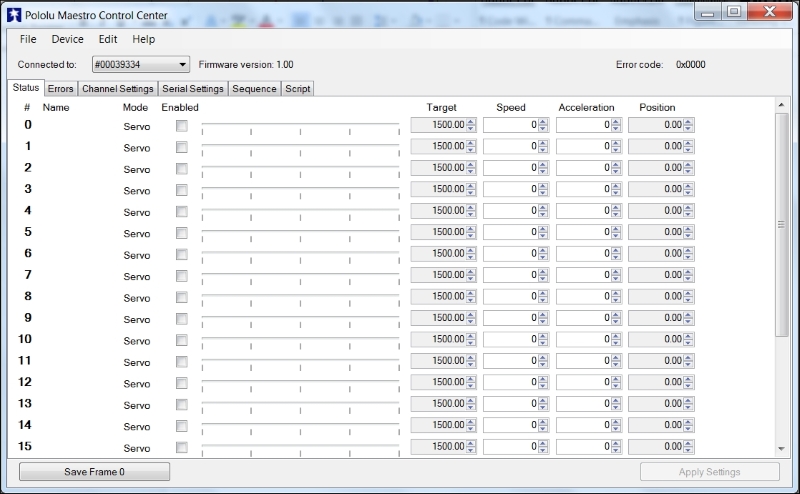Minimize the Maestro Control Center window
800x494 pixels.
click(x=707, y=12)
